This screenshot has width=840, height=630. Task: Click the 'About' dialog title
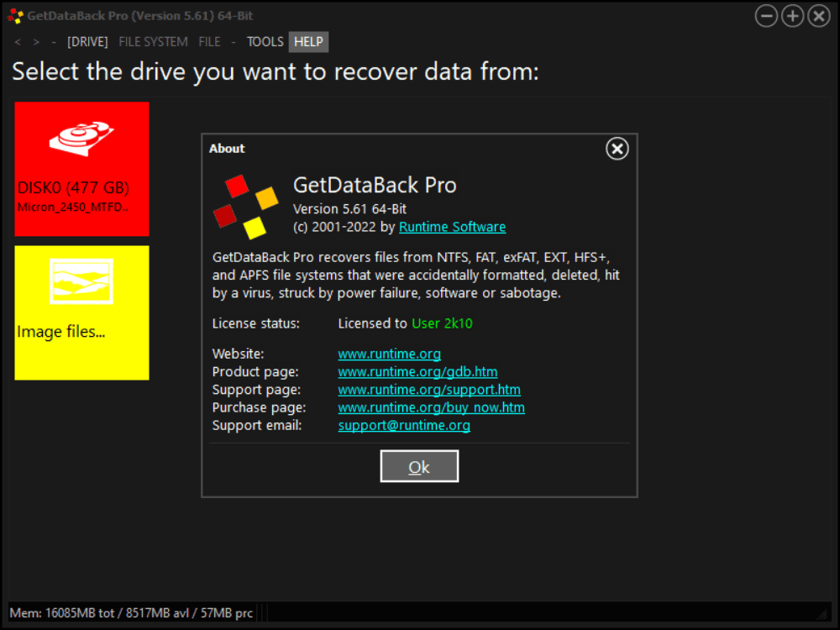click(x=227, y=149)
